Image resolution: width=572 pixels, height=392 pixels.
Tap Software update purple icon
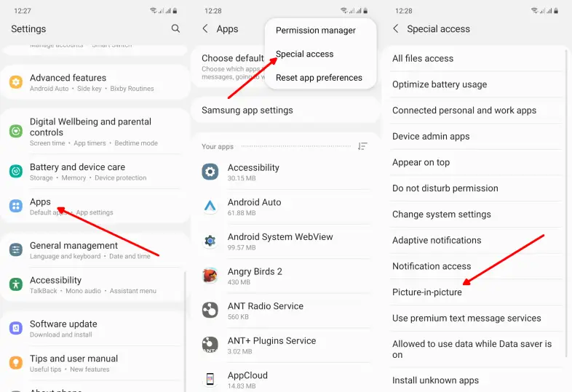coord(16,328)
